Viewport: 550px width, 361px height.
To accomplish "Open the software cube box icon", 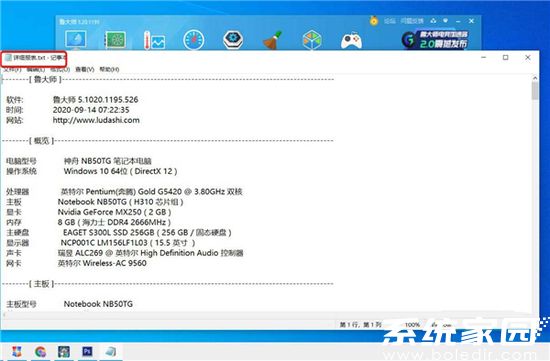I will pyautogui.click(x=312, y=40).
